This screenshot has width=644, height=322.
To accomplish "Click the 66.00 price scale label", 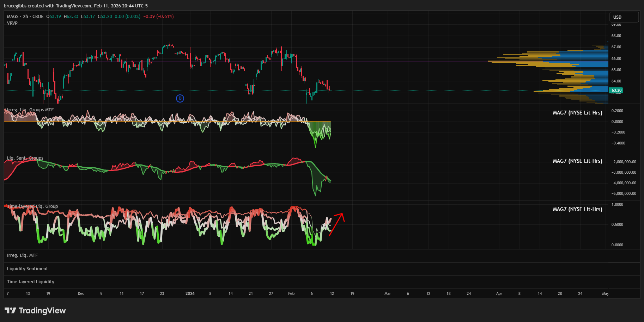I will point(616,58).
